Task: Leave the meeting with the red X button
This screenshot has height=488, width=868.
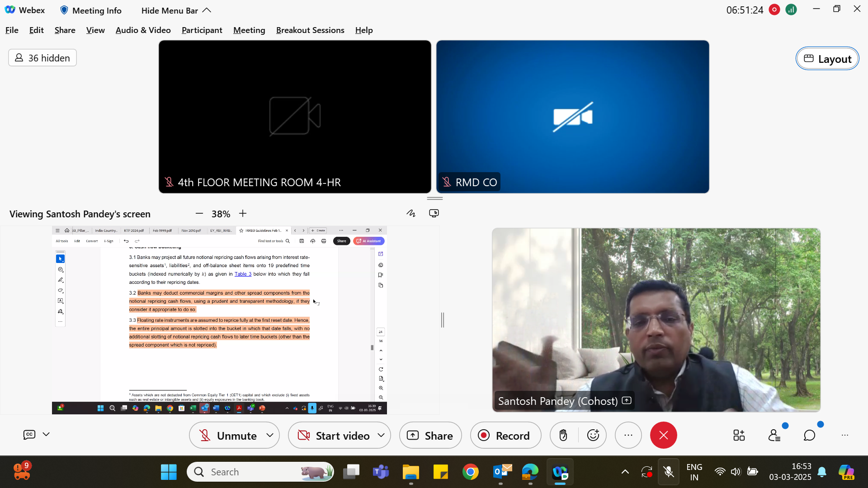Action: 663,436
